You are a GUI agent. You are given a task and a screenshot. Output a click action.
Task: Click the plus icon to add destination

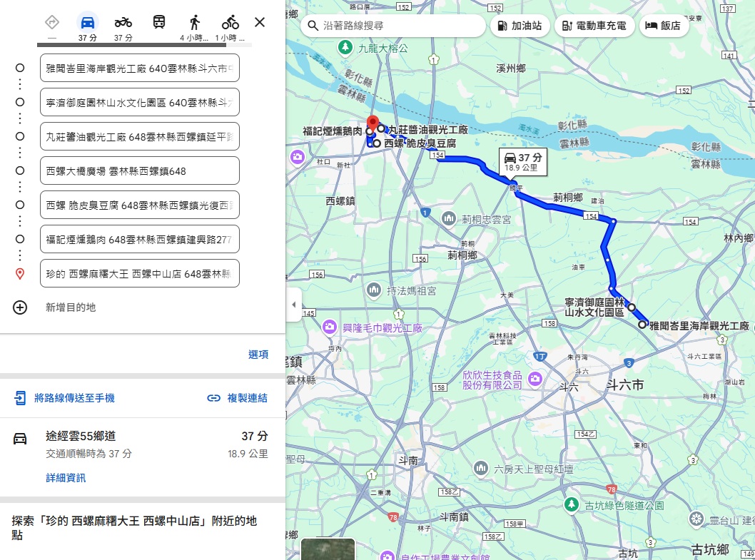[20, 307]
